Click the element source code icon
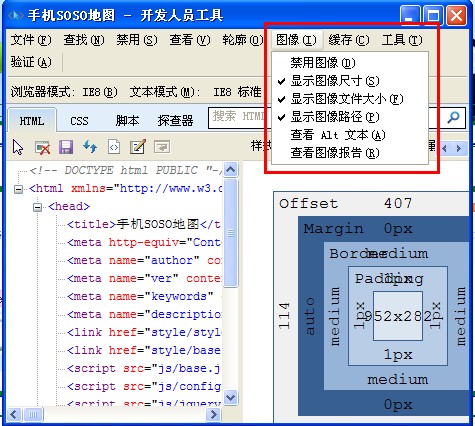Image resolution: width=475 pixels, height=426 pixels. [114, 147]
